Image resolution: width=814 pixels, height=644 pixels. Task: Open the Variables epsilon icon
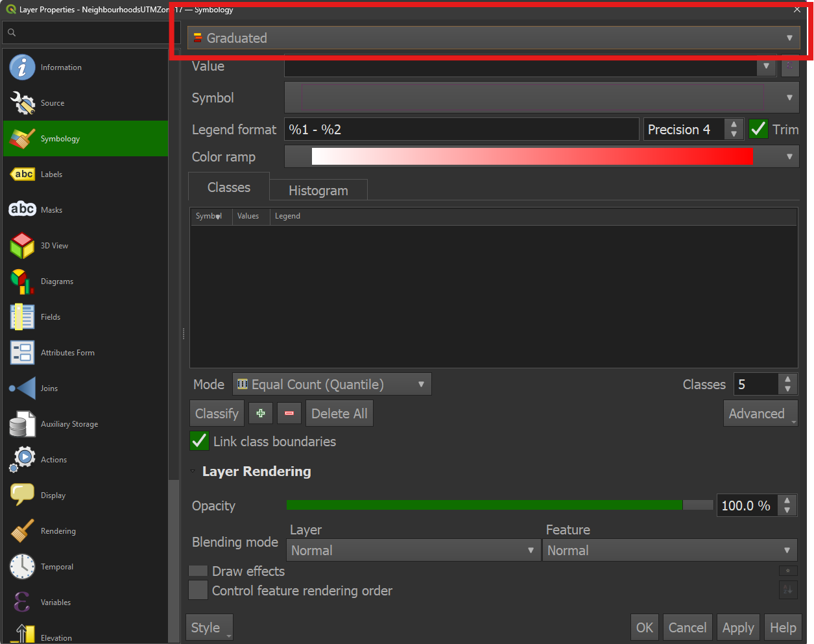click(x=22, y=602)
